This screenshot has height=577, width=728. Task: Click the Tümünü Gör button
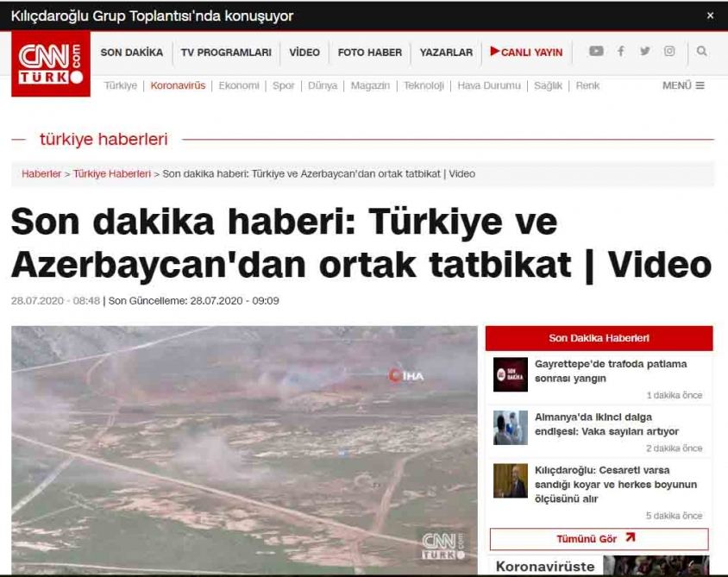(x=599, y=539)
